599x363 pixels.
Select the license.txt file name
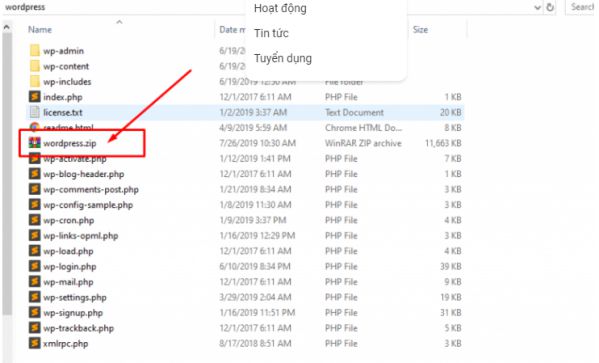point(63,112)
